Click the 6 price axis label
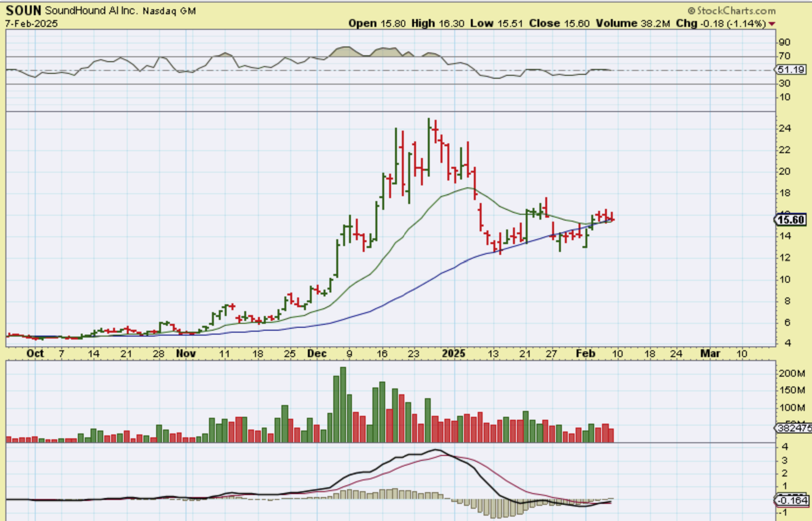This screenshot has width=812, height=521. pyautogui.click(x=788, y=322)
